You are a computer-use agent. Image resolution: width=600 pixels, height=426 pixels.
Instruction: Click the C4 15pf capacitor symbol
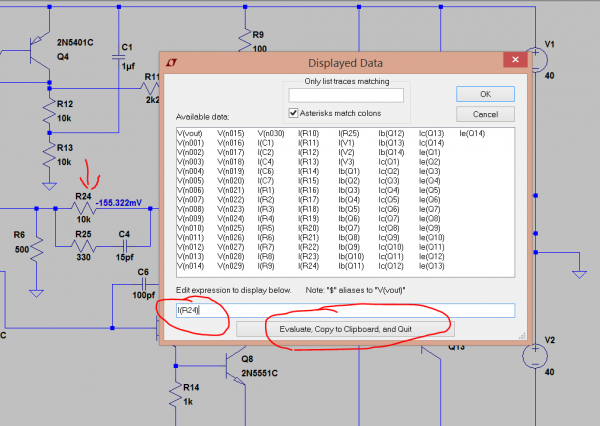[x=125, y=246]
